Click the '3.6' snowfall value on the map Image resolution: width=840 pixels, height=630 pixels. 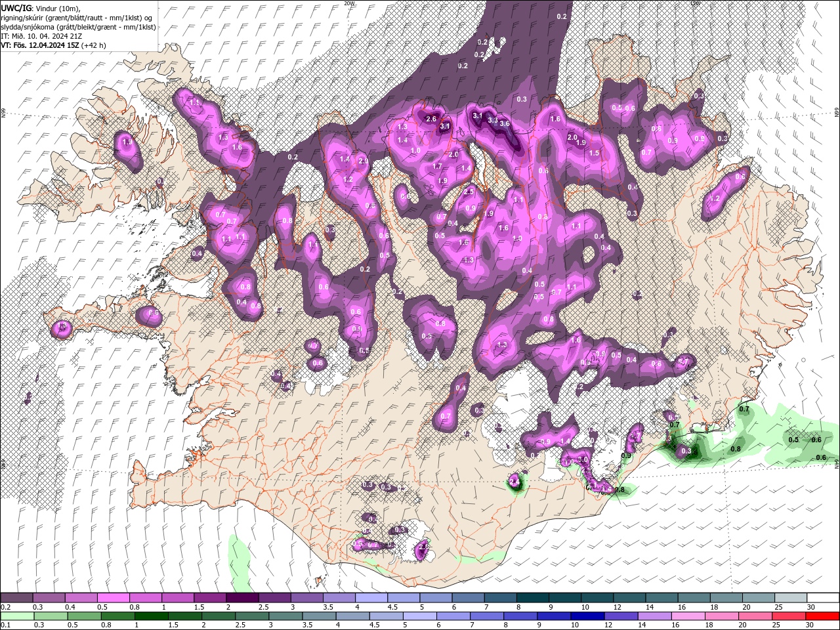click(x=505, y=123)
